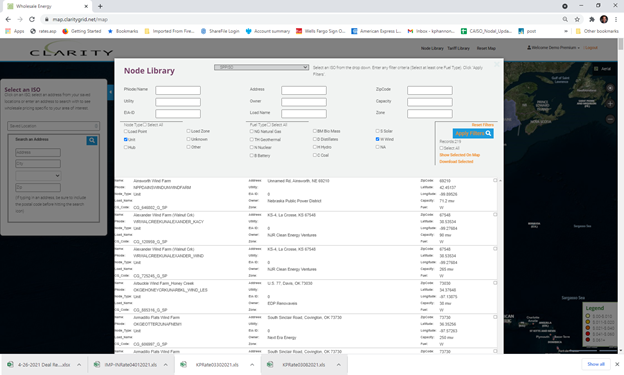Check the S Solar fuel type
This screenshot has width=624, height=375.
click(x=377, y=131)
